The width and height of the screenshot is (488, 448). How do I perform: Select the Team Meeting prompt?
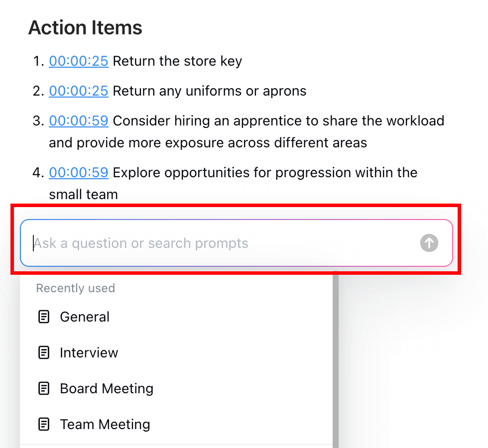176,424
